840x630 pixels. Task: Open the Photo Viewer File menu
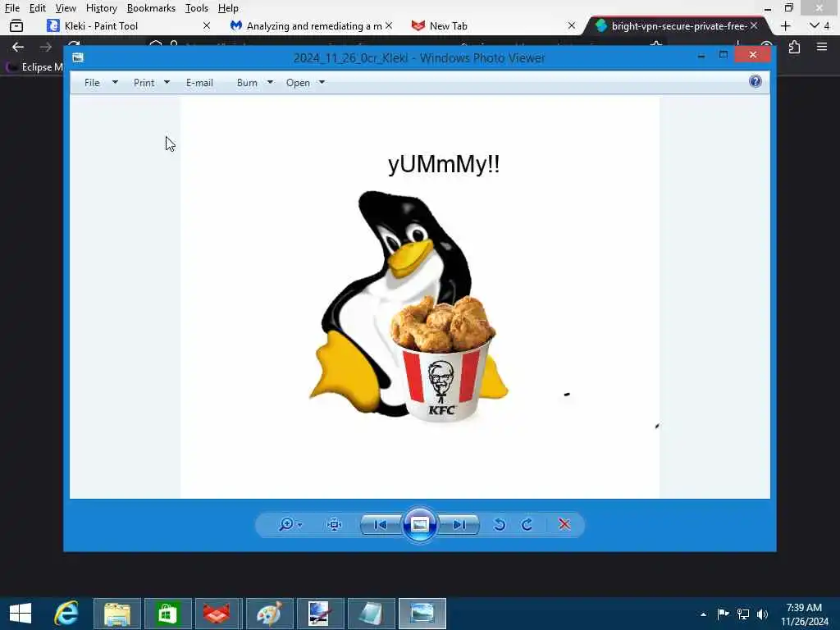click(x=101, y=83)
